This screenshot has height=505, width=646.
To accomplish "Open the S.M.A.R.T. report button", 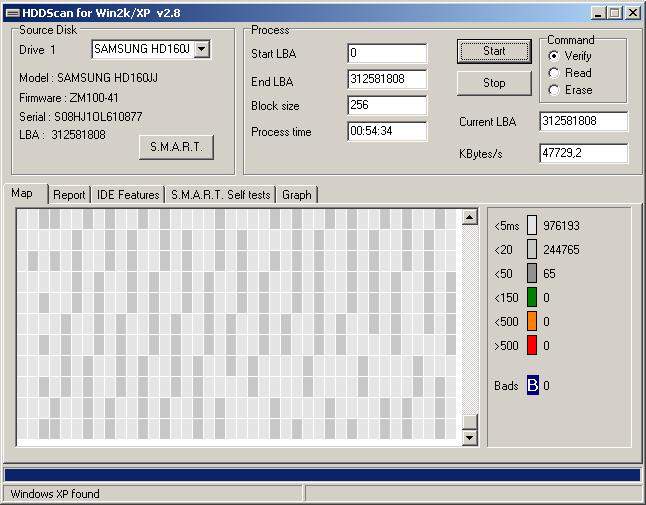I will 176,147.
